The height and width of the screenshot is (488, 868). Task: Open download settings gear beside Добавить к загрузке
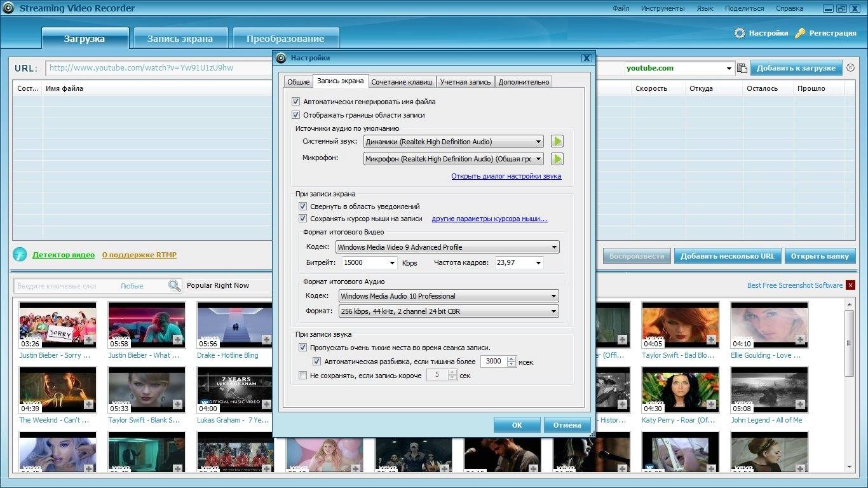pos(850,68)
